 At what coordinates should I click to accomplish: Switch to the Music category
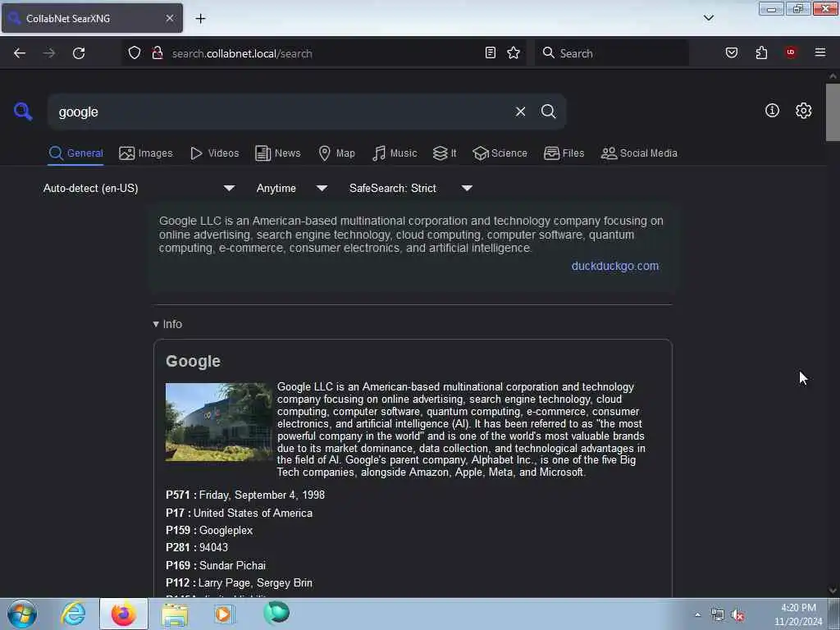click(395, 153)
